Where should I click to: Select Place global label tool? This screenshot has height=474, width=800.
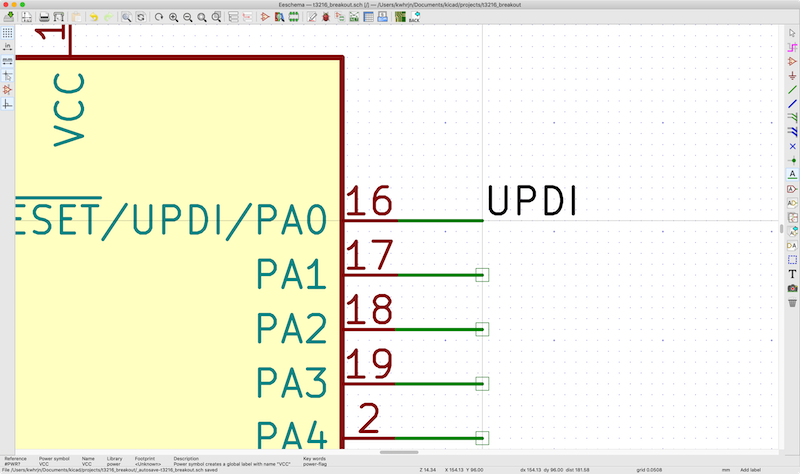click(x=792, y=189)
